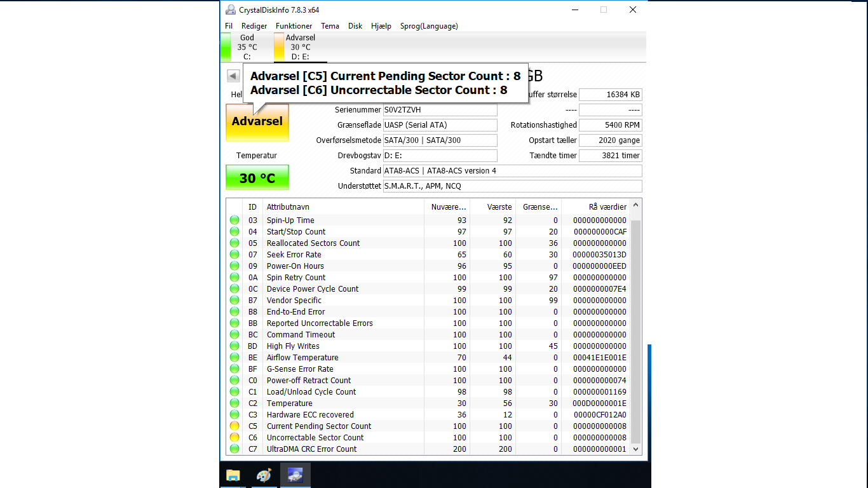
Task: Click the 5400 RPM rotation speed field
Action: click(611, 125)
